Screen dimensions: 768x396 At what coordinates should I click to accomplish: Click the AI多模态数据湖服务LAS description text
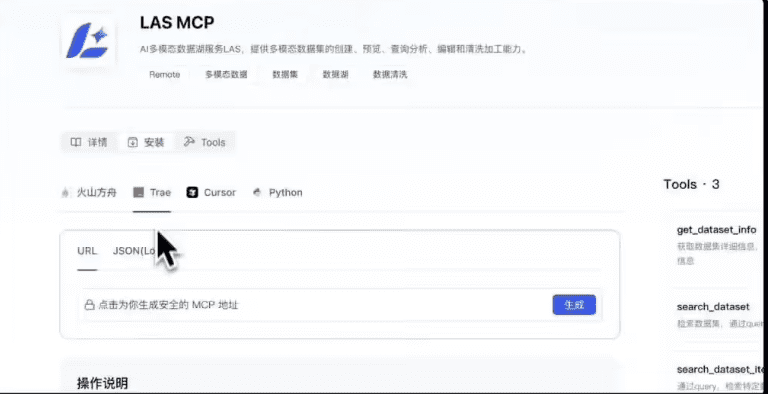pos(334,50)
